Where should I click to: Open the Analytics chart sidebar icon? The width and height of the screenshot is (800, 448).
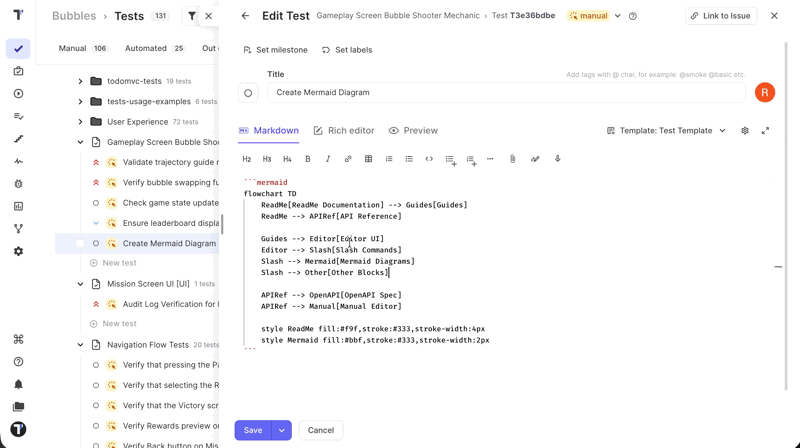tap(18, 206)
